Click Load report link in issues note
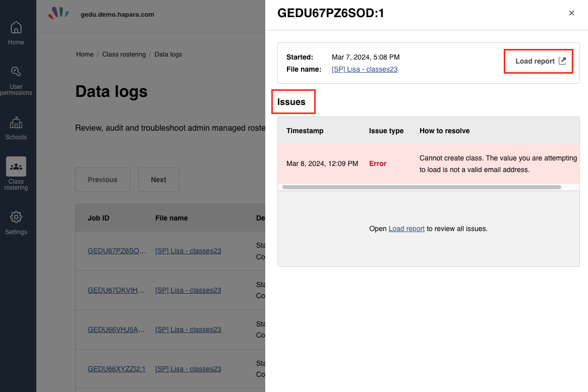This screenshot has width=588, height=392. (406, 229)
